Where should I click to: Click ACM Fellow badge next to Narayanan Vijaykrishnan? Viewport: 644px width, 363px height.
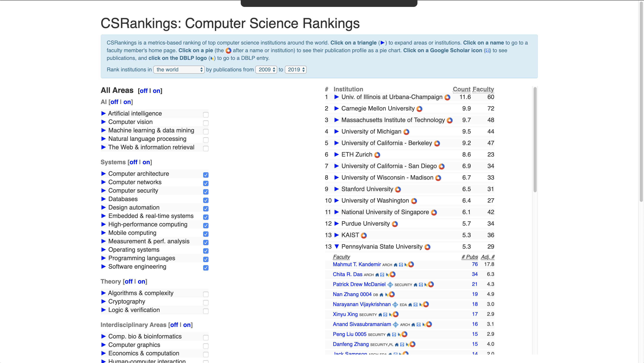395,305
